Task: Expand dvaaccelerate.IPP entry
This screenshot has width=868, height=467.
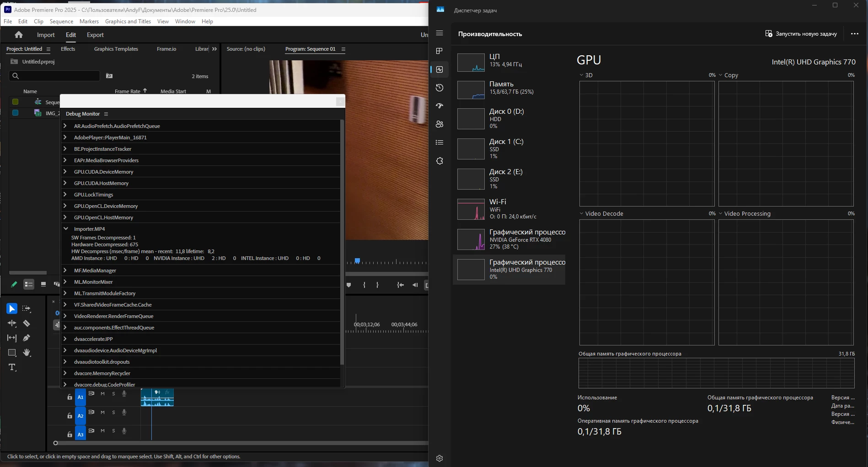Action: [65, 339]
